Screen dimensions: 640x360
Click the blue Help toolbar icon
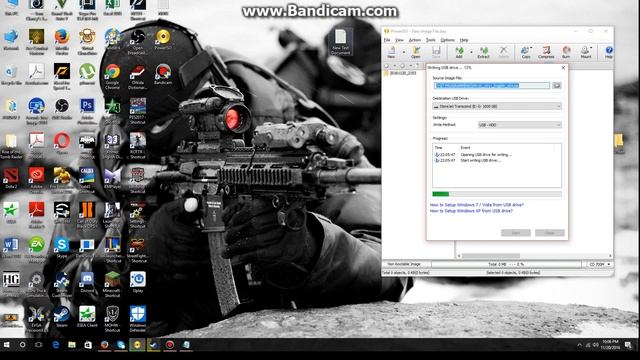(x=609, y=52)
